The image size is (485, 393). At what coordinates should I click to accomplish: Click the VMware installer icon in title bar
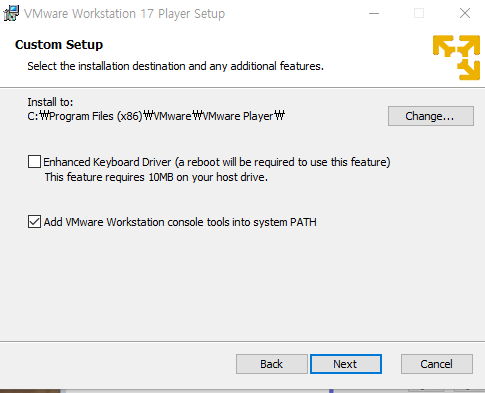tap(11, 13)
